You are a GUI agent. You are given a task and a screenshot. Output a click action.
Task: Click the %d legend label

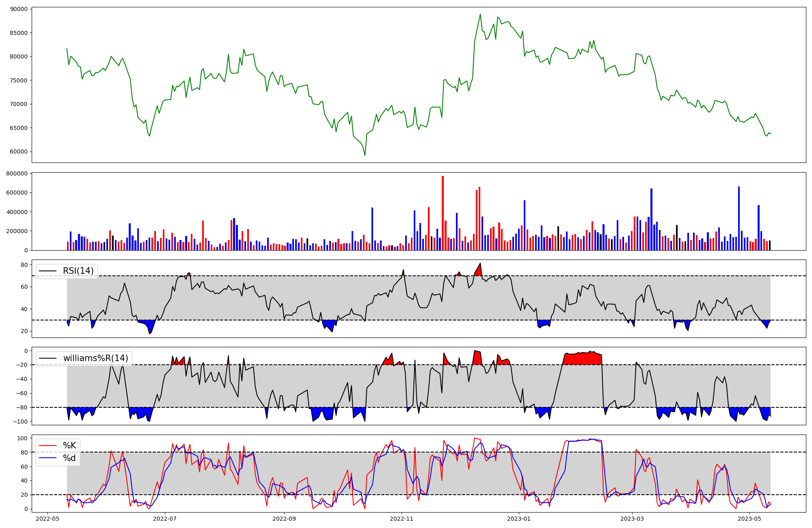69,458
